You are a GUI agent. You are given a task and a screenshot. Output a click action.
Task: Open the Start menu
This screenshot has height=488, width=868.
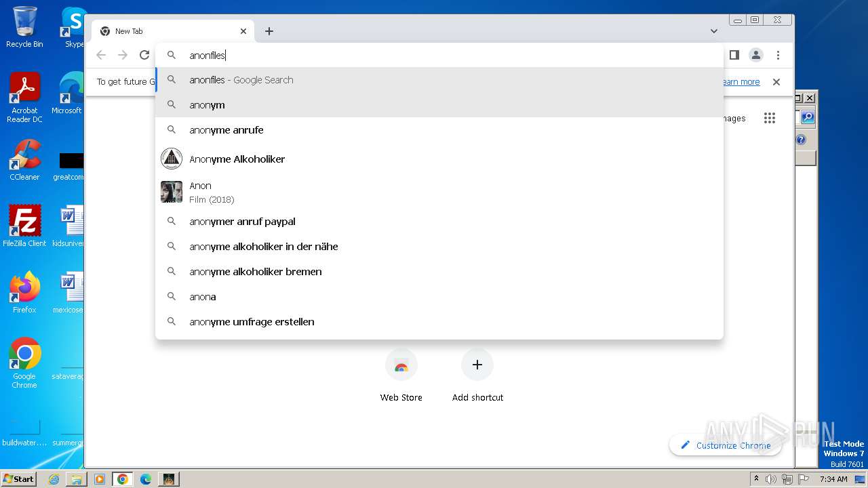(19, 479)
